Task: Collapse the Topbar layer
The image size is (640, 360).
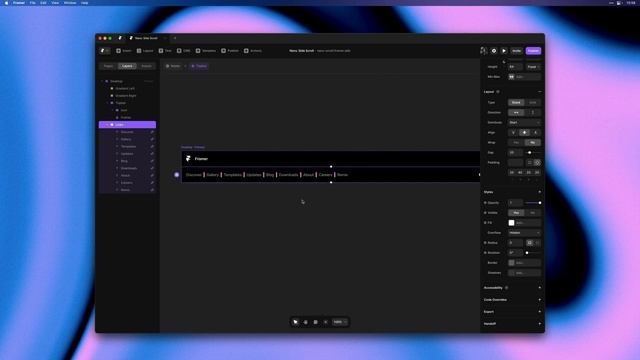Action: 107,103
